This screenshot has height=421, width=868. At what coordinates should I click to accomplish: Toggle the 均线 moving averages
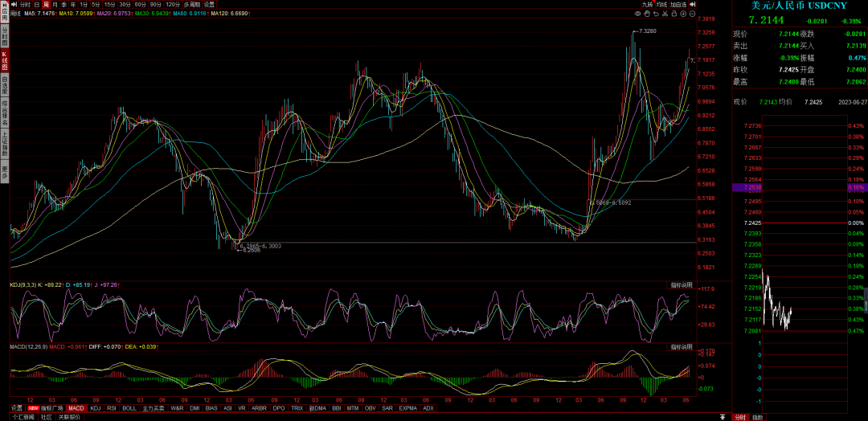[662, 5]
